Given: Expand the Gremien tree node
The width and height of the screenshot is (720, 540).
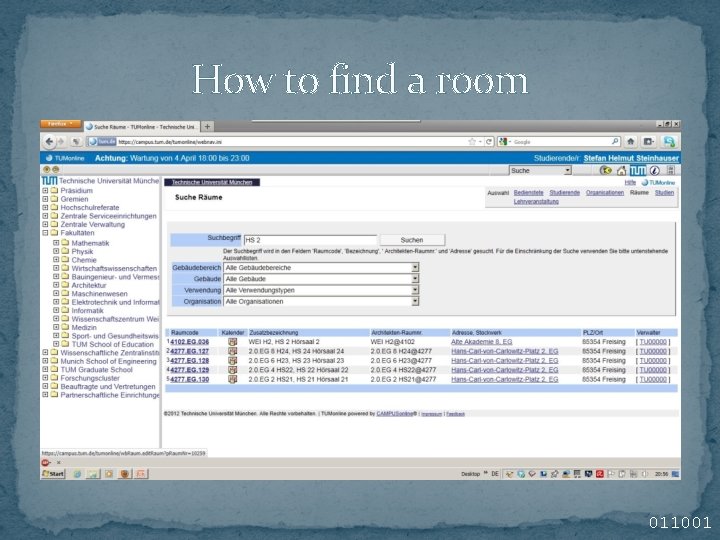Looking at the screenshot, I should tap(45, 199).
